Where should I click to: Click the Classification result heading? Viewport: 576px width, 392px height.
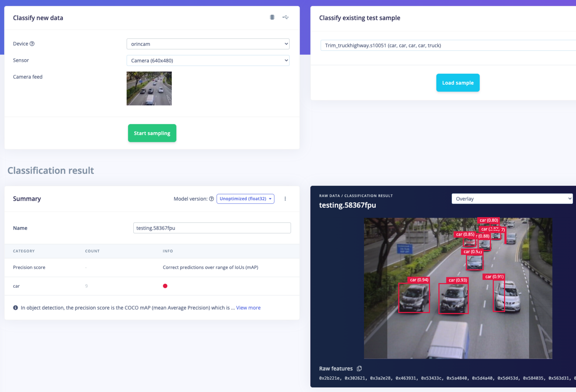pos(51,171)
